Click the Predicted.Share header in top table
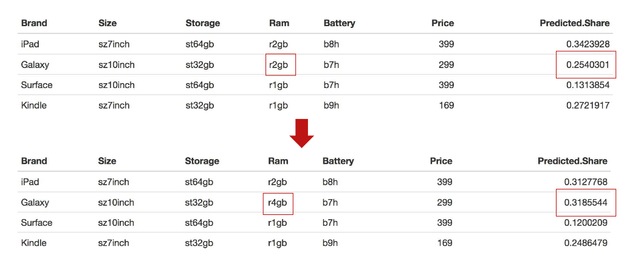This screenshot has height=258, width=644. [574, 23]
